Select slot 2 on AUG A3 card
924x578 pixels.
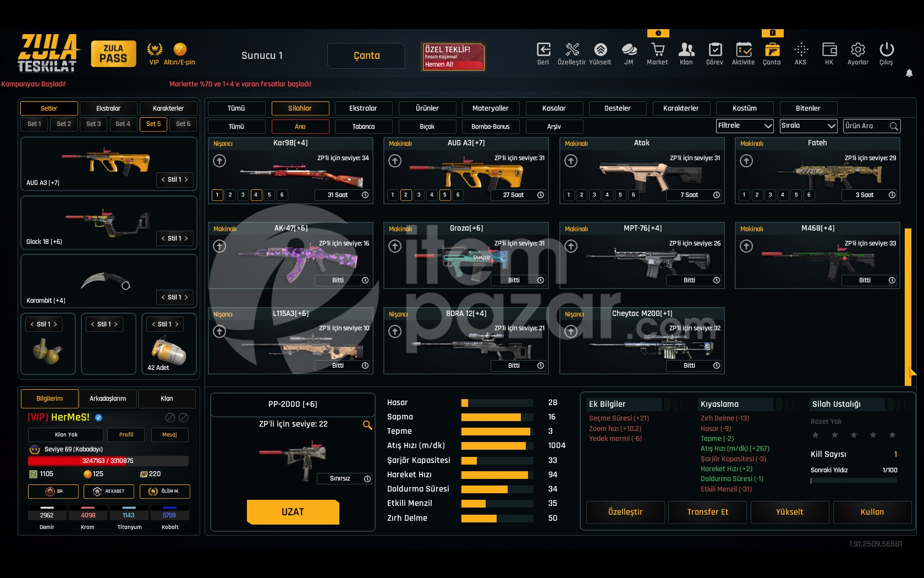[x=406, y=195]
